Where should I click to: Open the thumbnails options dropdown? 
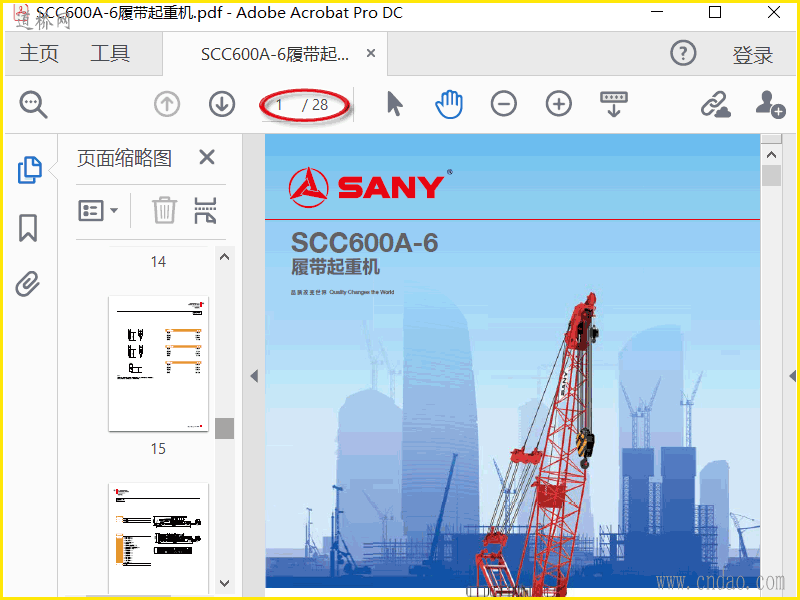98,210
